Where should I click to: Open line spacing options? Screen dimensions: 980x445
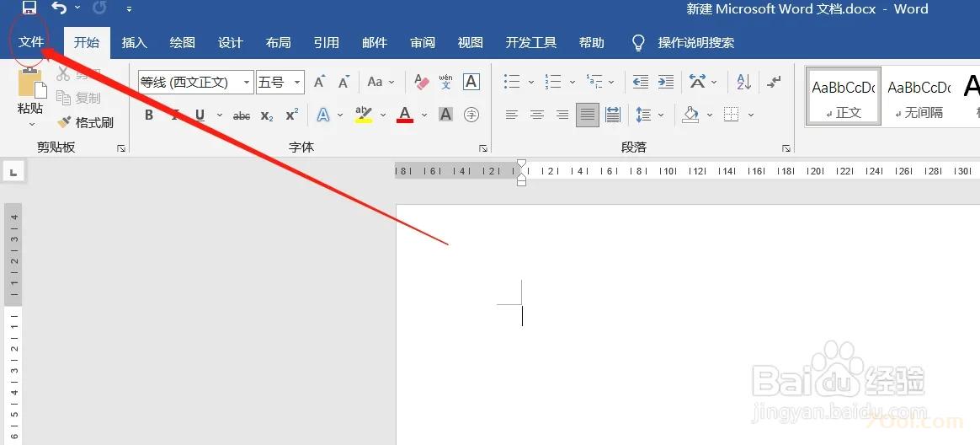643,115
